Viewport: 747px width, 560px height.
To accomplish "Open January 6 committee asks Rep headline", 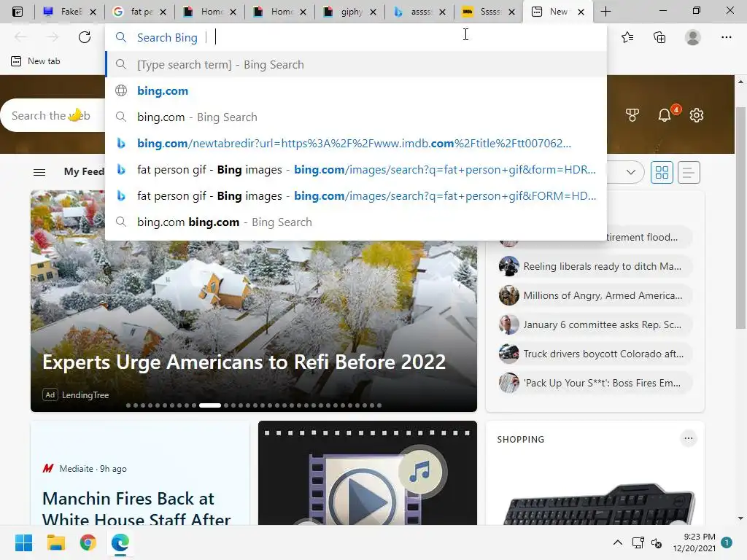I will tap(602, 324).
